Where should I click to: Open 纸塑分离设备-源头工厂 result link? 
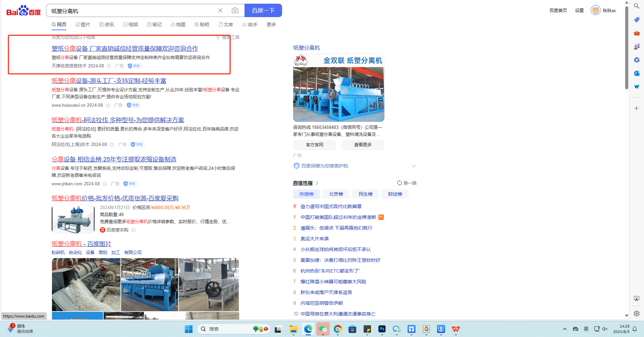(x=109, y=81)
